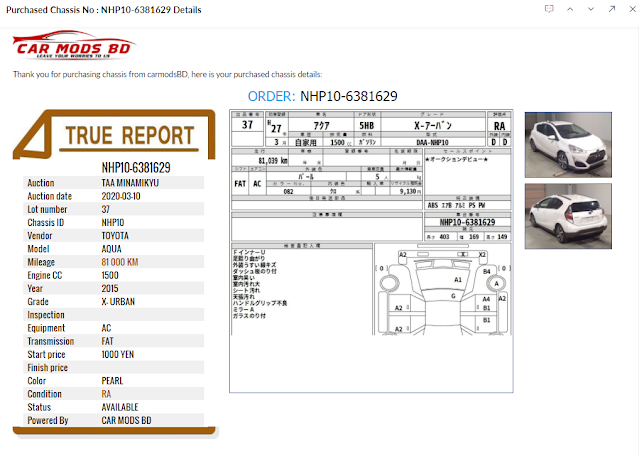
Task: Click the Purchased Chassis No title text
Action: pyautogui.click(x=104, y=10)
